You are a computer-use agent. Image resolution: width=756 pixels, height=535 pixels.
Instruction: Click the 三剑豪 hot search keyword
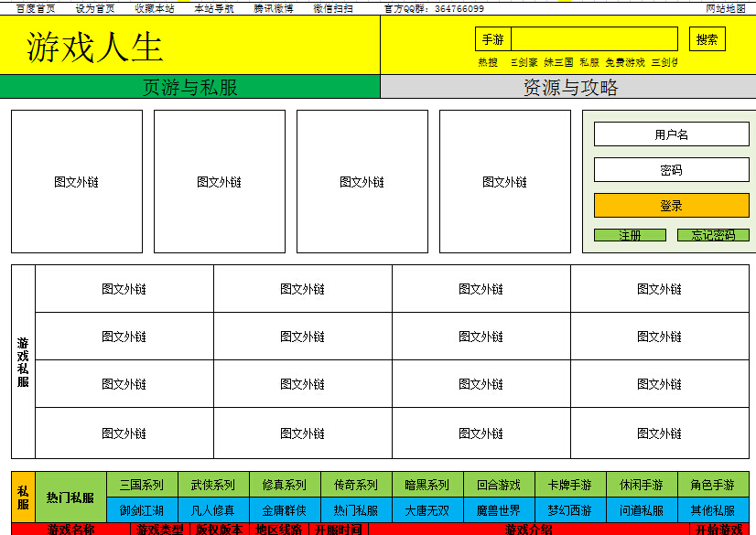tap(521, 60)
